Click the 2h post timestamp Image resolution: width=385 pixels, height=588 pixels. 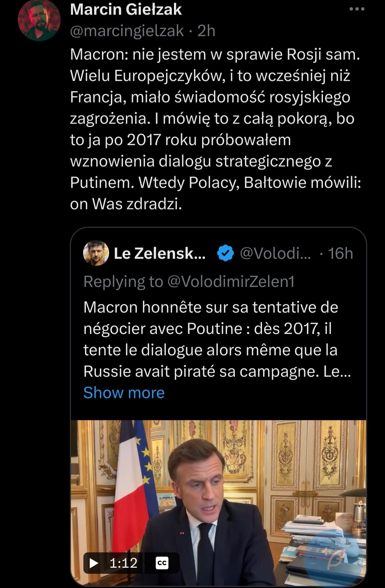206,31
